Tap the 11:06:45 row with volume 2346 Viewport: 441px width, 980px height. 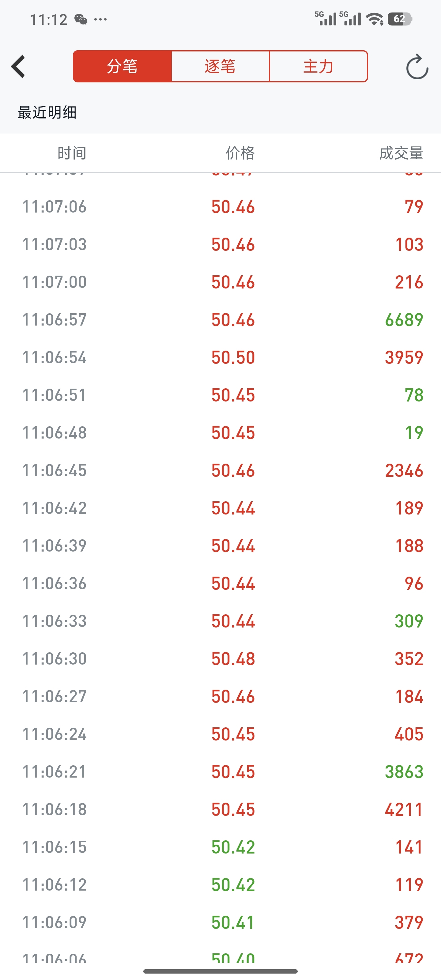point(221,470)
